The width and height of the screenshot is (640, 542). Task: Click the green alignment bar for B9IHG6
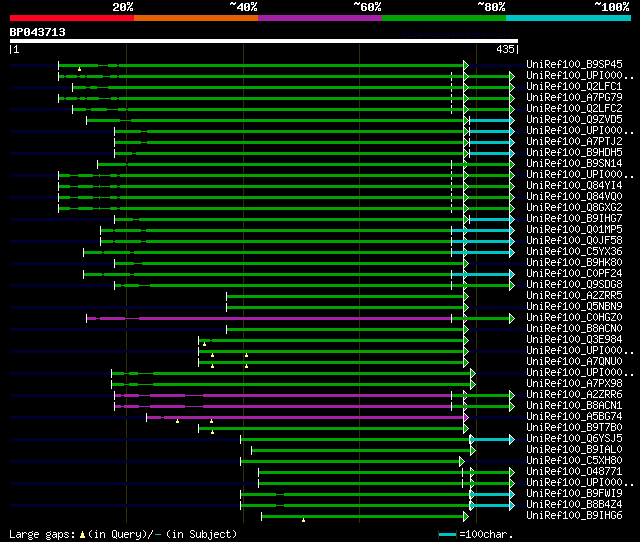(x=363, y=517)
